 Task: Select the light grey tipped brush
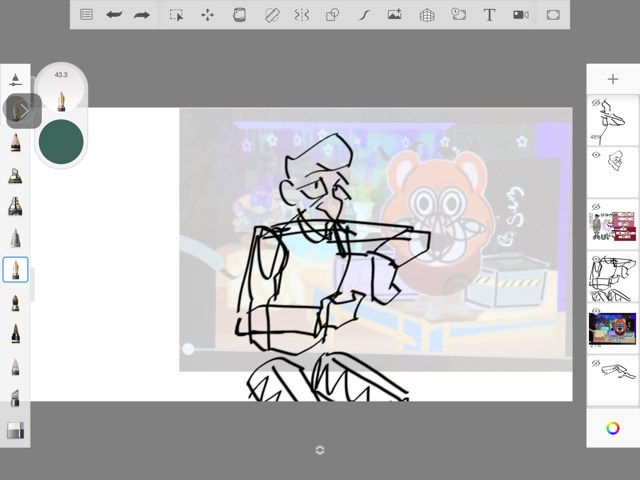click(15, 367)
